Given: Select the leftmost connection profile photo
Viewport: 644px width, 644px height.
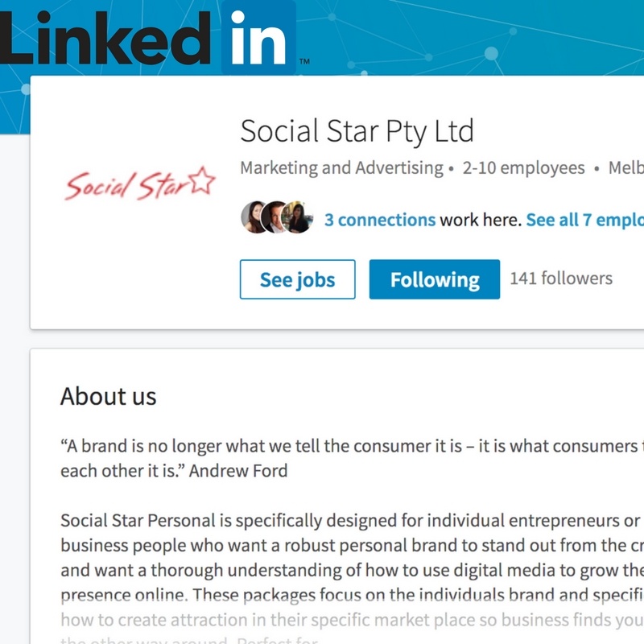Looking at the screenshot, I should [254, 218].
